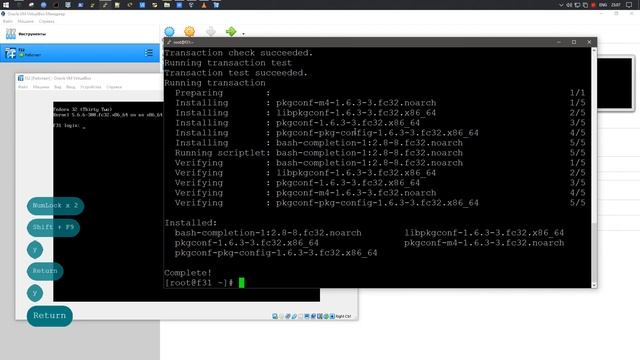Click the grey Discard down-arrow toolbar icon
Viewport: 640px width, 360px height.
click(x=211, y=31)
